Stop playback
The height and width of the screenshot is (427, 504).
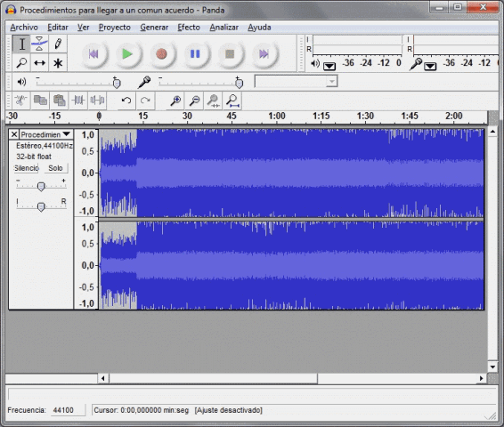[230, 54]
